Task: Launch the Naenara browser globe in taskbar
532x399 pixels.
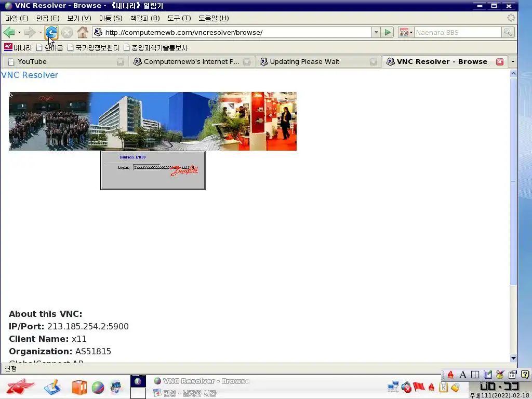Action: (x=98, y=388)
